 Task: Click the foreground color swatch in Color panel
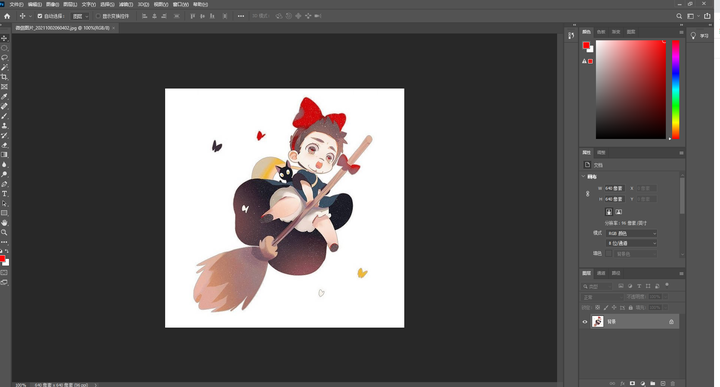[x=586, y=45]
